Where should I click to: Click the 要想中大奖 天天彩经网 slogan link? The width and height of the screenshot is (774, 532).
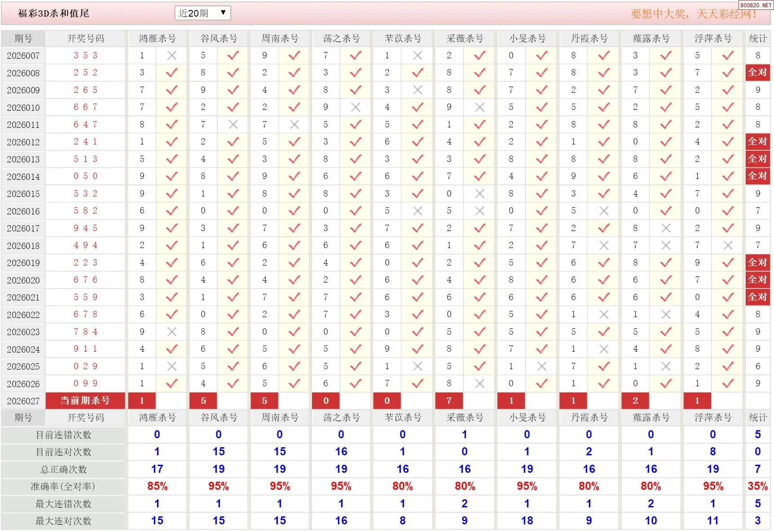pos(693,14)
